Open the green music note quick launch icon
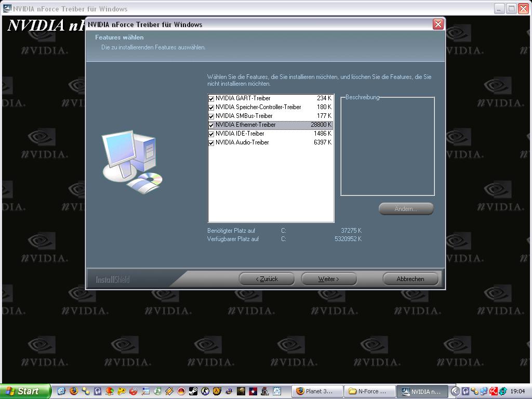Viewport: 532px width, 399px height. click(x=157, y=391)
